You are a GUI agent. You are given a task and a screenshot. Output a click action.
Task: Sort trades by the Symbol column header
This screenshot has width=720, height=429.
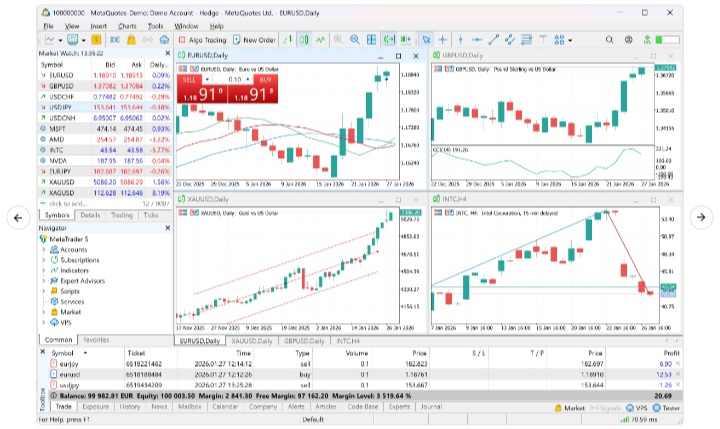62,353
